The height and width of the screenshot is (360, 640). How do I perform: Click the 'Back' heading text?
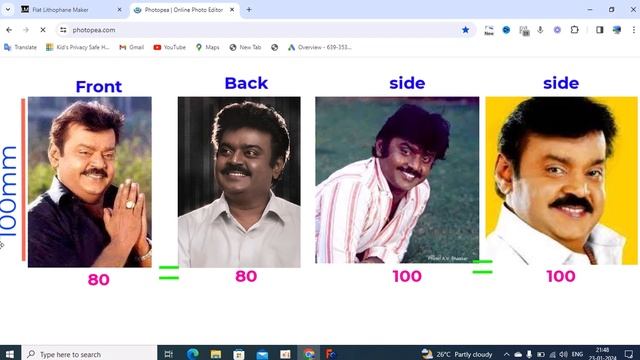pos(246,83)
